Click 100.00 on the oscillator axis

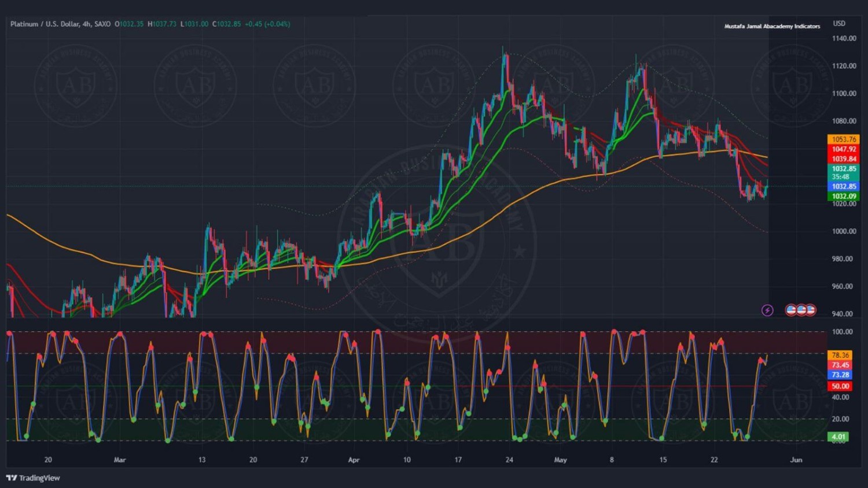[x=842, y=332]
